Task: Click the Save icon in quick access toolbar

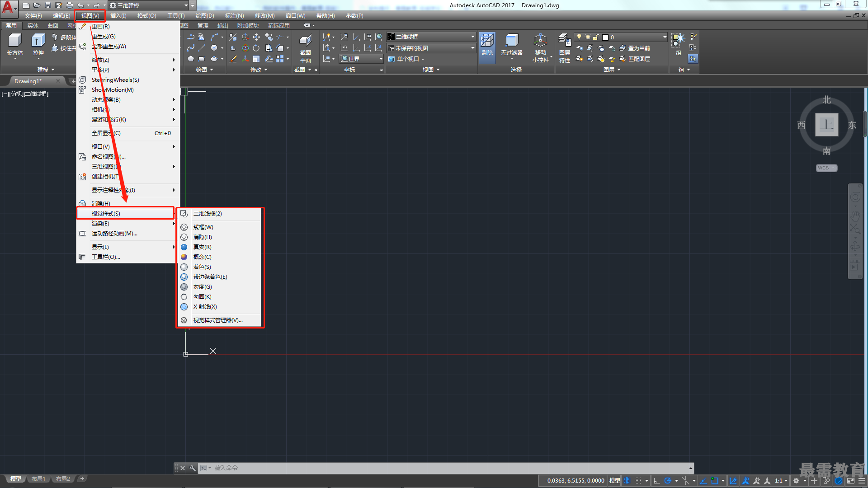Action: point(48,5)
